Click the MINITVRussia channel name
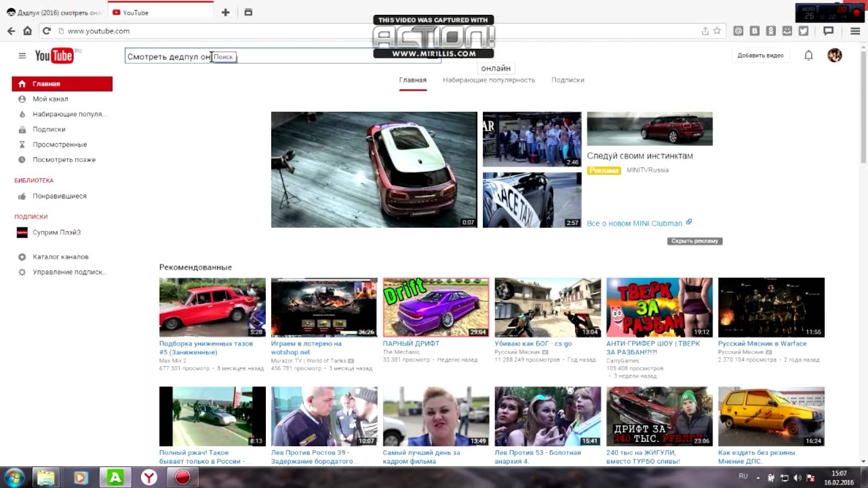 [x=647, y=170]
